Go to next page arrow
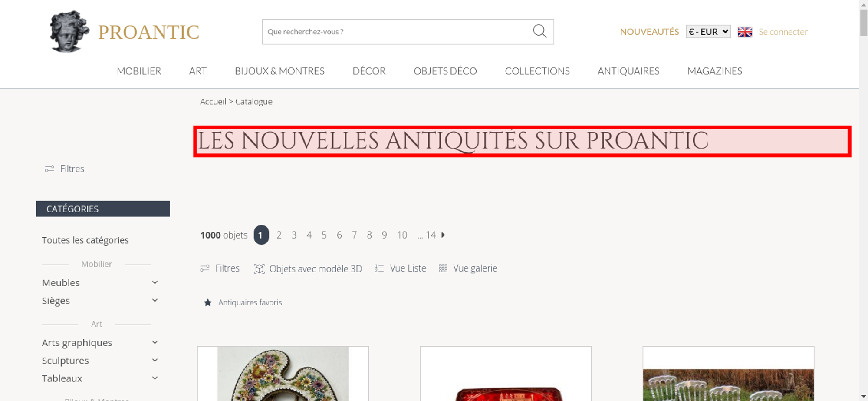This screenshot has height=401, width=868. (x=443, y=235)
